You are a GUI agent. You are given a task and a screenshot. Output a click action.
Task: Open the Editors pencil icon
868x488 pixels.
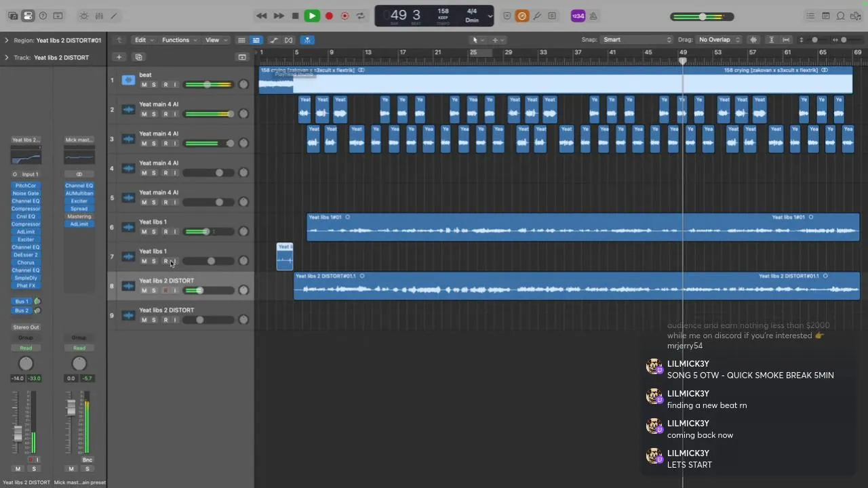(x=113, y=16)
